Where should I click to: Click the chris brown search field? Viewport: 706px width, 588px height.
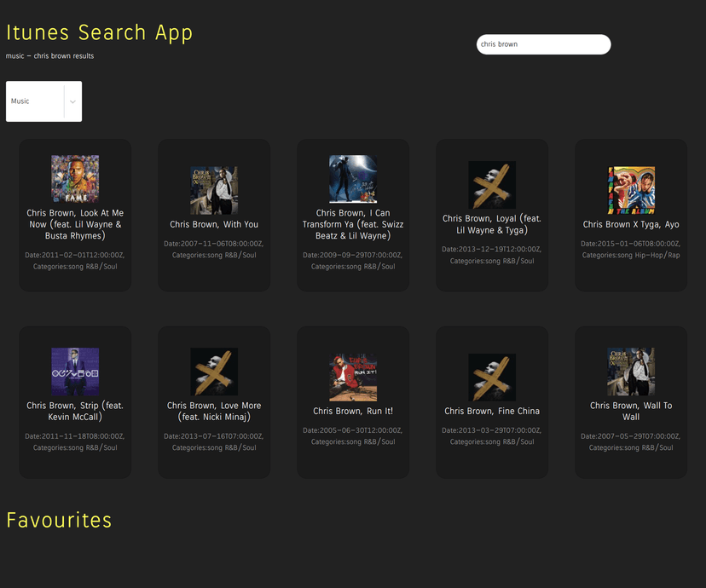(543, 44)
